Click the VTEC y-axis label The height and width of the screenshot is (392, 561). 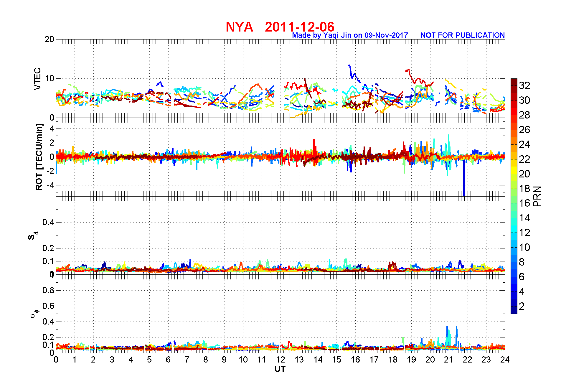coord(37,79)
